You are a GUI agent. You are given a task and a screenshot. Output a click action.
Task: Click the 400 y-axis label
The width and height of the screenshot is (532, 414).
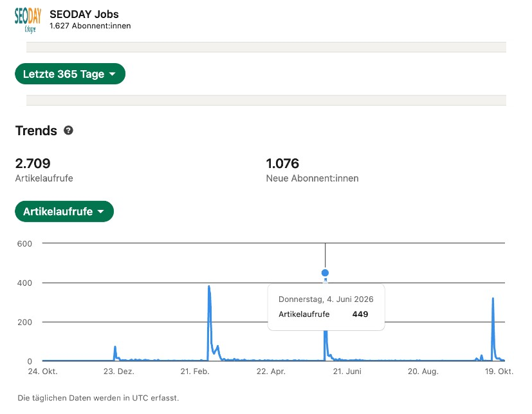(24, 283)
